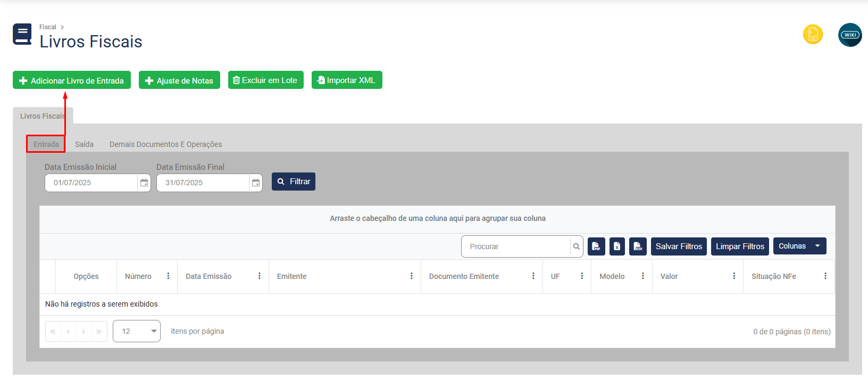Click into the Procurar search field
The width and height of the screenshot is (868, 379).
tap(516, 246)
